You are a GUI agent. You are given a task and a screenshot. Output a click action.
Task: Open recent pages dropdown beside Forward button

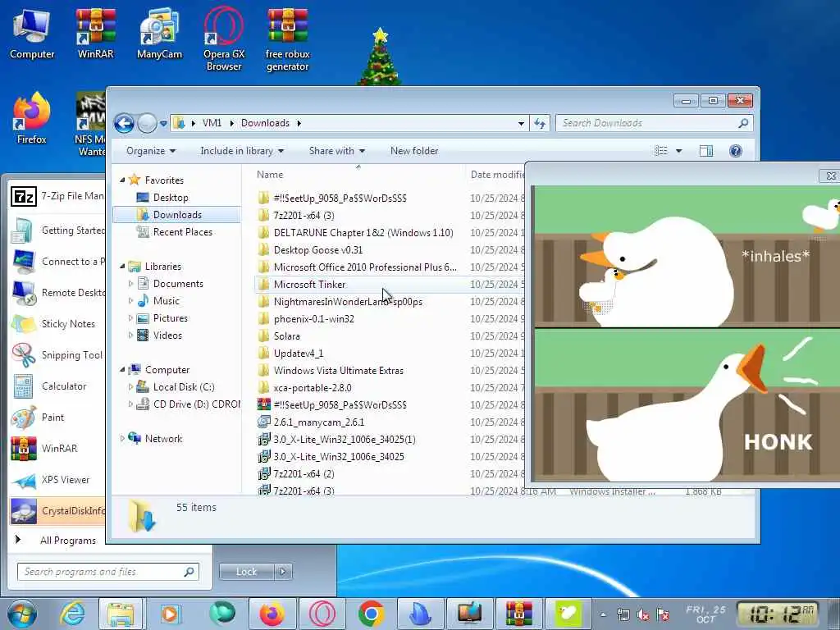[163, 124]
